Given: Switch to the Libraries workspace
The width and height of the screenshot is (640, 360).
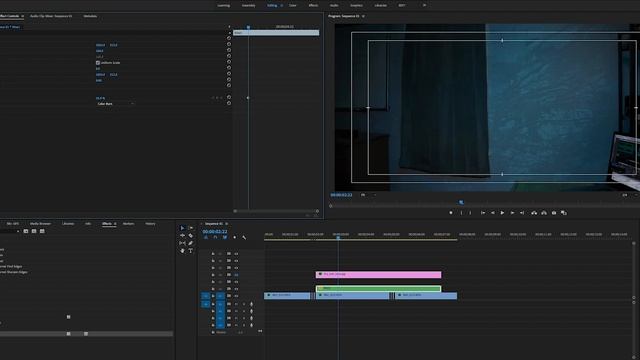Looking at the screenshot, I should tap(380, 6).
